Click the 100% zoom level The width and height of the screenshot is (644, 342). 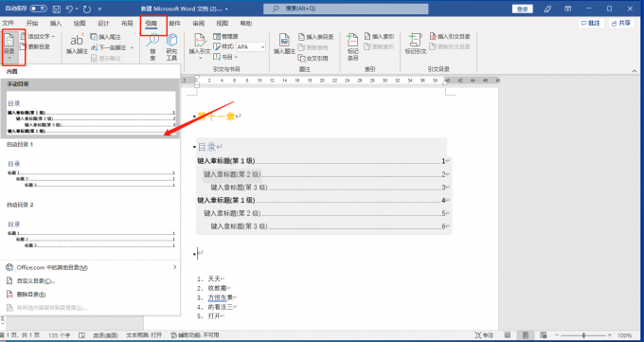(x=625, y=335)
